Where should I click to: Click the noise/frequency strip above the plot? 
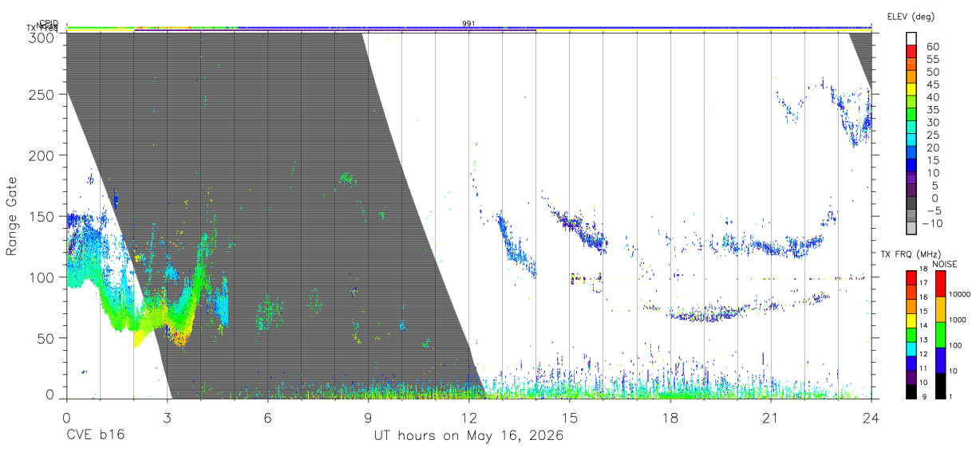click(468, 29)
